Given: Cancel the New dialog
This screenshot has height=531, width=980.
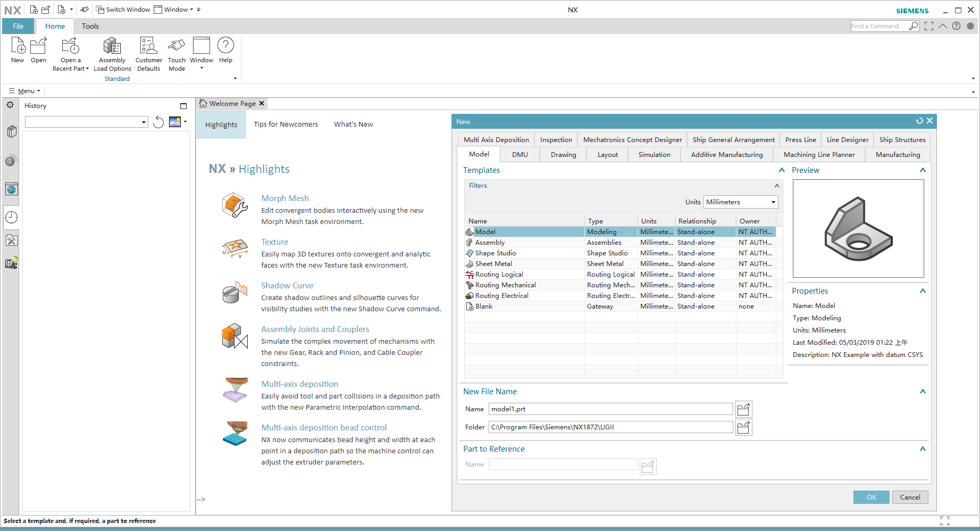Looking at the screenshot, I should (x=910, y=497).
